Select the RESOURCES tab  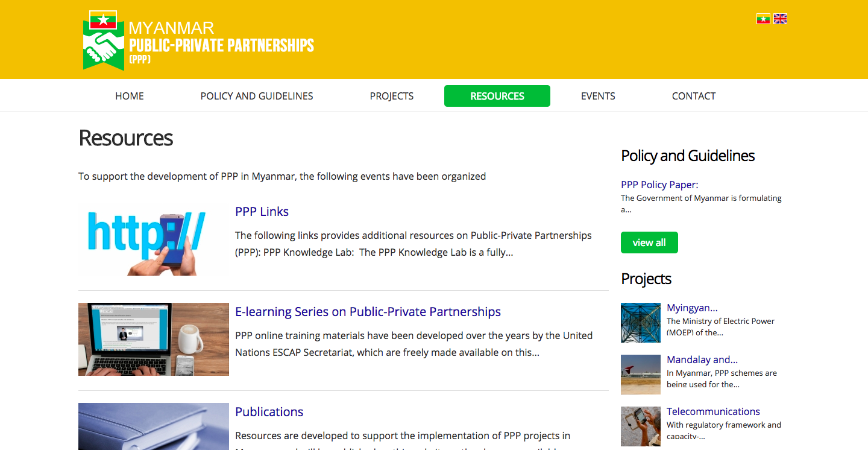click(497, 96)
